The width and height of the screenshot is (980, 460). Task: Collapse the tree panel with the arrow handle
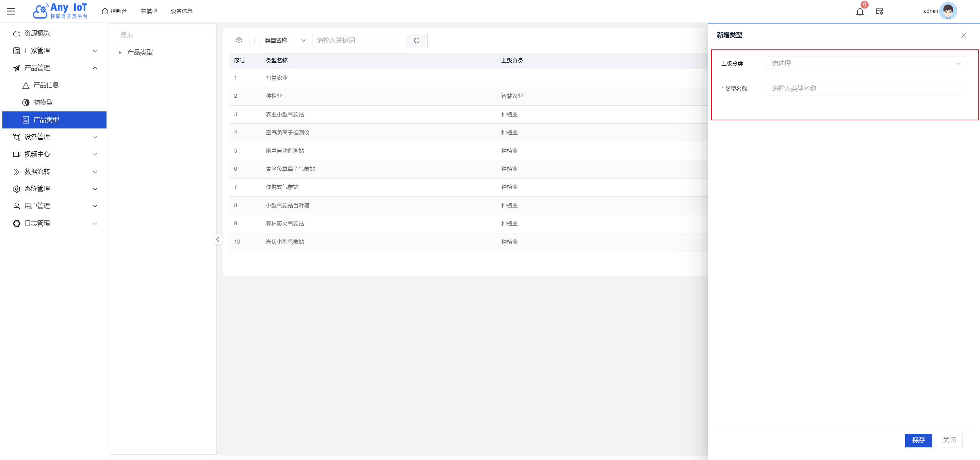218,239
